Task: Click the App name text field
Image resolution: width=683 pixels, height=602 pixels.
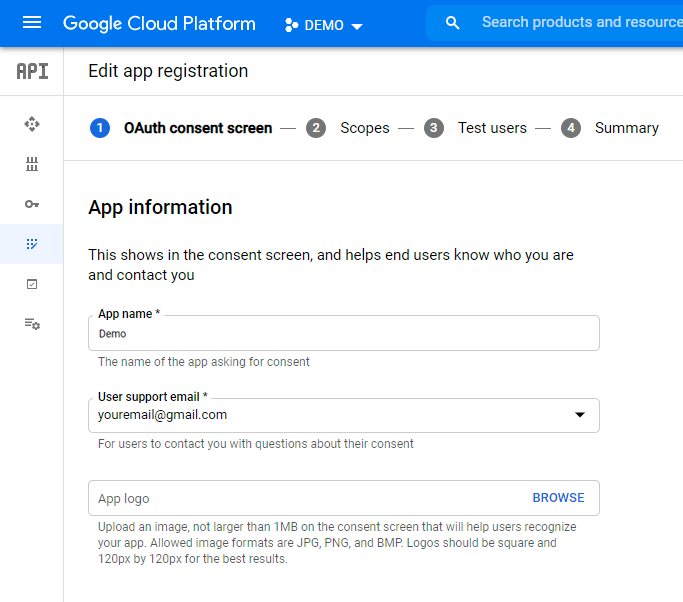Action: pyautogui.click(x=343, y=334)
